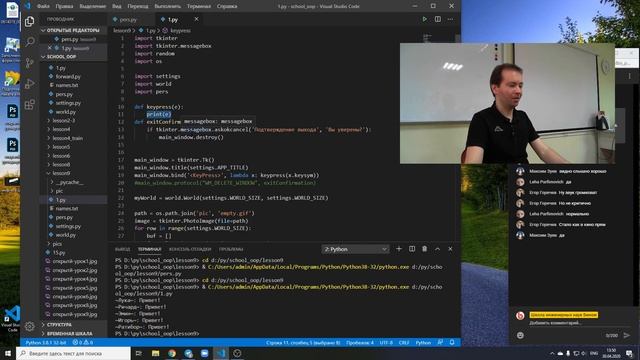Open the Справка menu
The width and height of the screenshot is (640, 360).
(x=227, y=6)
